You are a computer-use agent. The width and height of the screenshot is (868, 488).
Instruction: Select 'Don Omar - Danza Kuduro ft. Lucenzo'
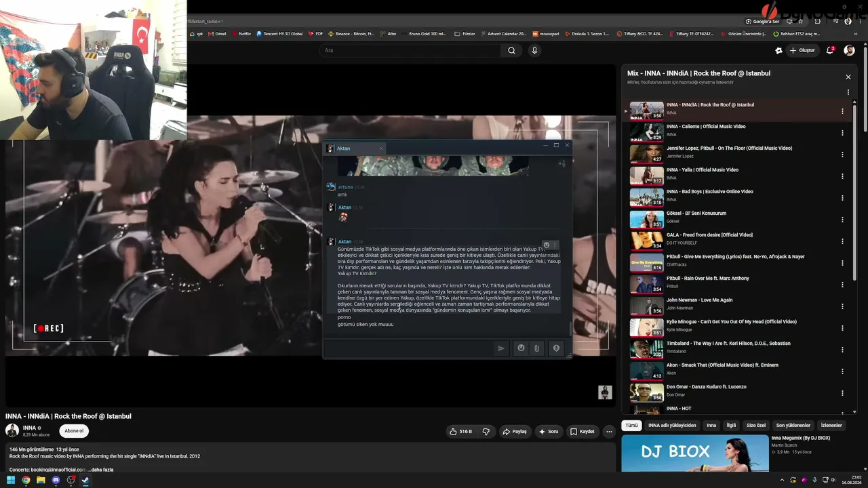click(x=707, y=387)
